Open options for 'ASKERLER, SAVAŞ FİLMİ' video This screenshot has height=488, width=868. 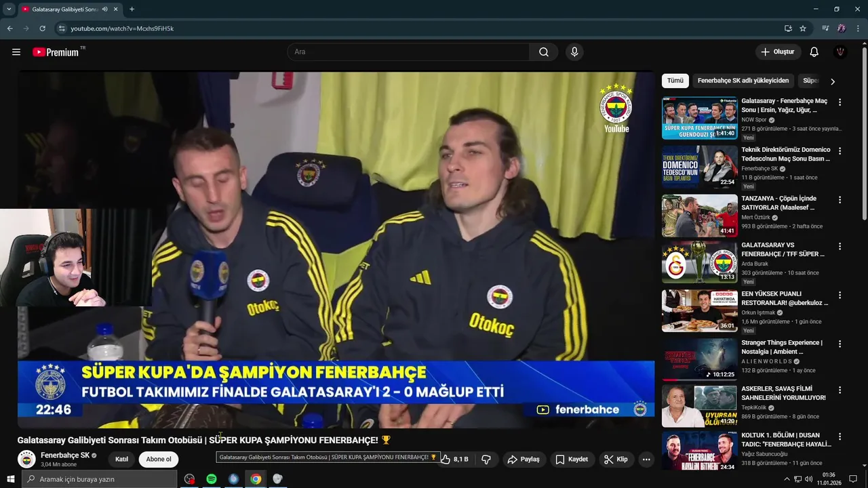tap(840, 390)
